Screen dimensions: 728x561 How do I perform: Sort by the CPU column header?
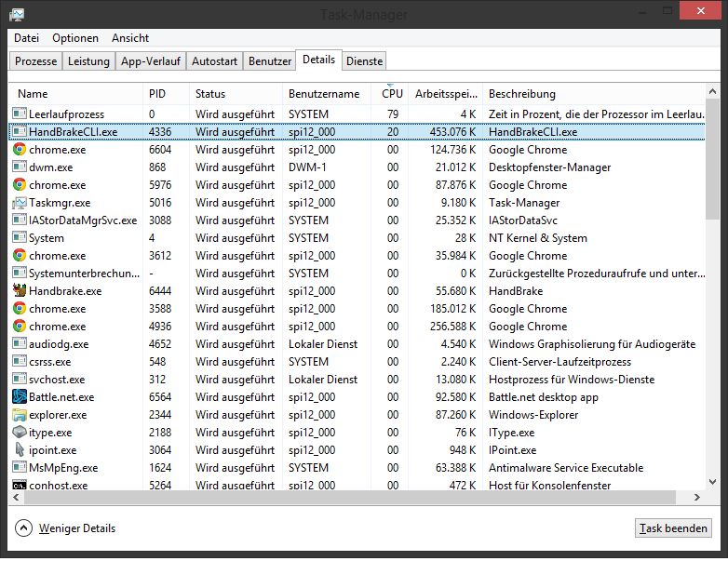390,94
